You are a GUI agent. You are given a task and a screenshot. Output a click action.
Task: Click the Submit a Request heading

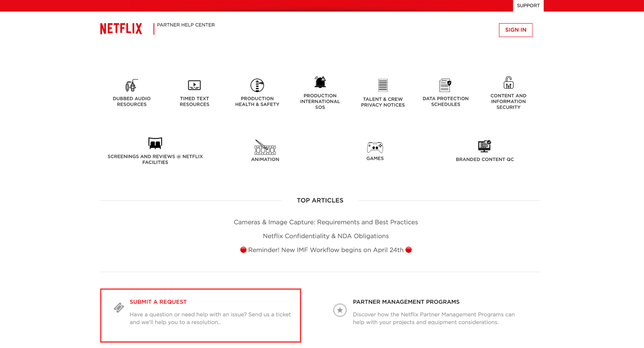[x=158, y=302]
